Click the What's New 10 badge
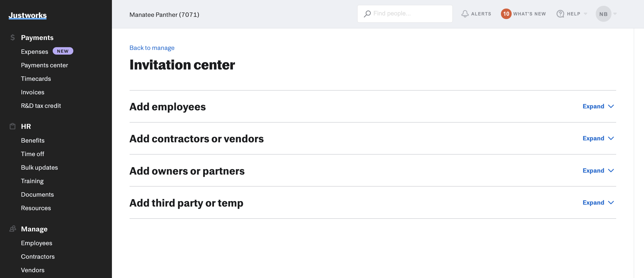 coord(506,14)
